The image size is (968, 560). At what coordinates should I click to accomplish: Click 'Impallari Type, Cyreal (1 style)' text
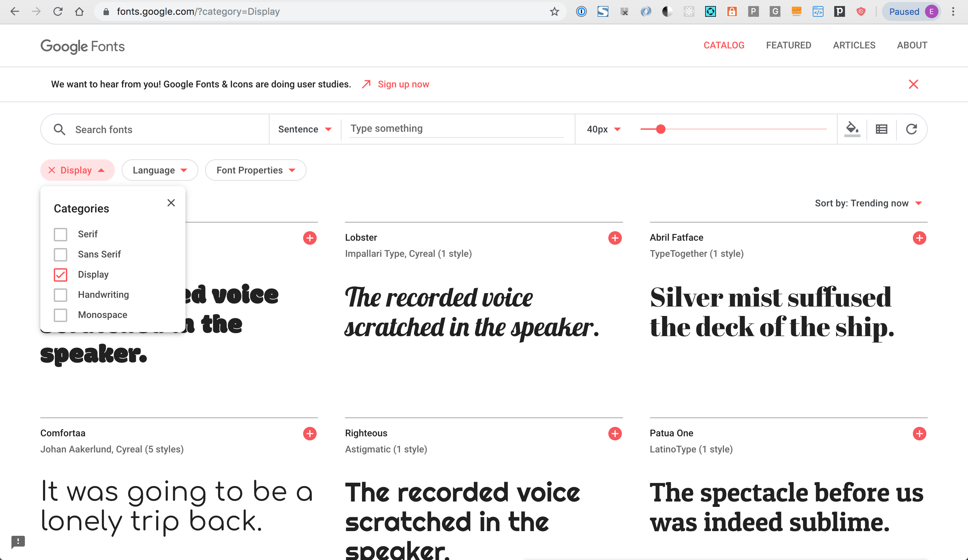(408, 254)
